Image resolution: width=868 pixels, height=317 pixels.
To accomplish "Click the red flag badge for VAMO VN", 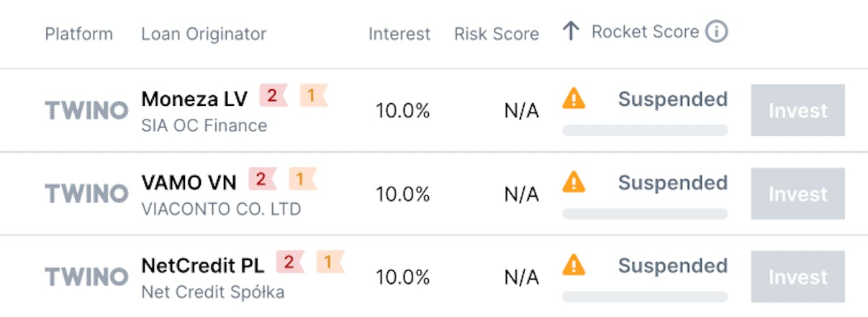I will (x=263, y=179).
